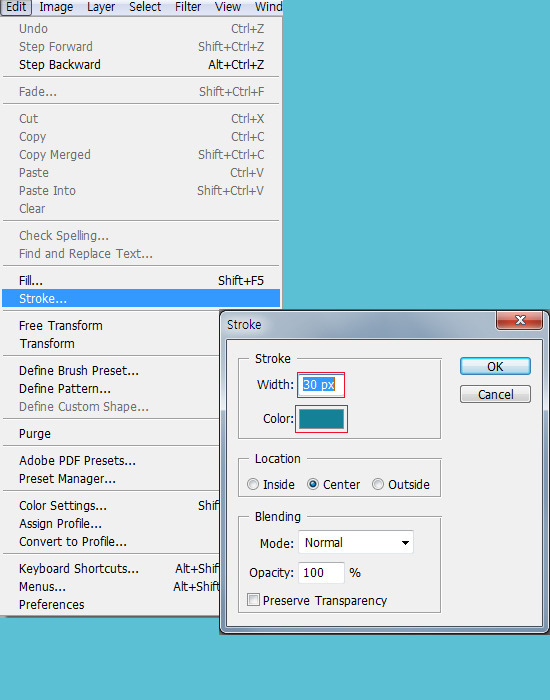
Task: Choose Menus... entry
Action: point(111,587)
